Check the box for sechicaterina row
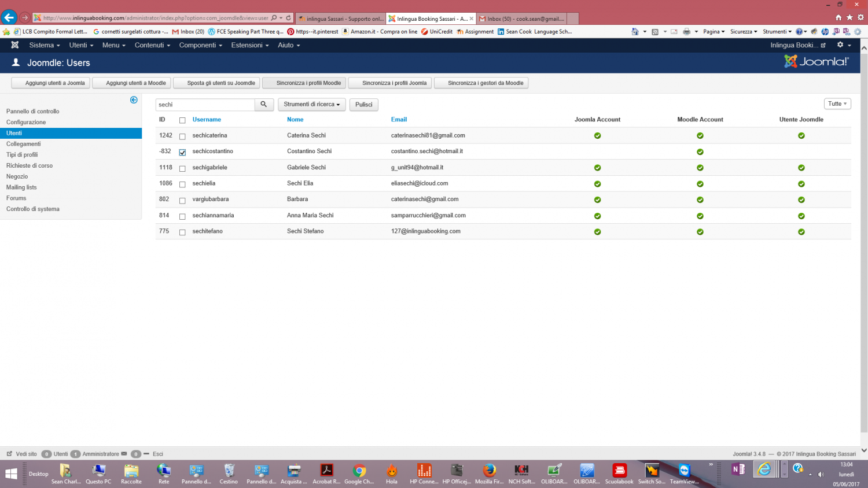This screenshot has width=868, height=488. tap(182, 136)
